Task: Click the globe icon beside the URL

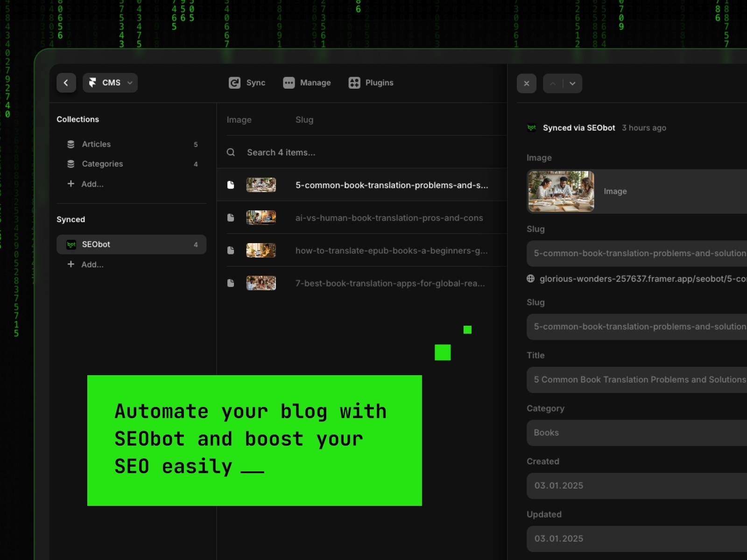Action: point(530,279)
